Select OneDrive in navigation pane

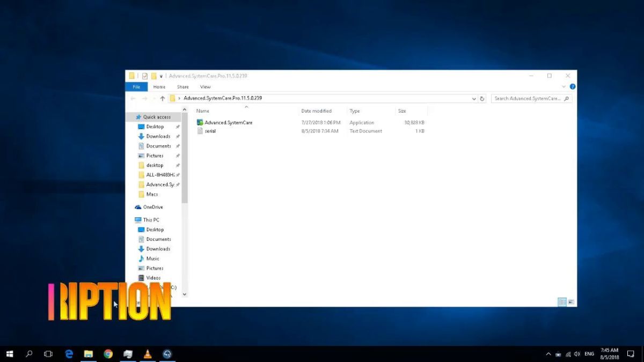[153, 207]
